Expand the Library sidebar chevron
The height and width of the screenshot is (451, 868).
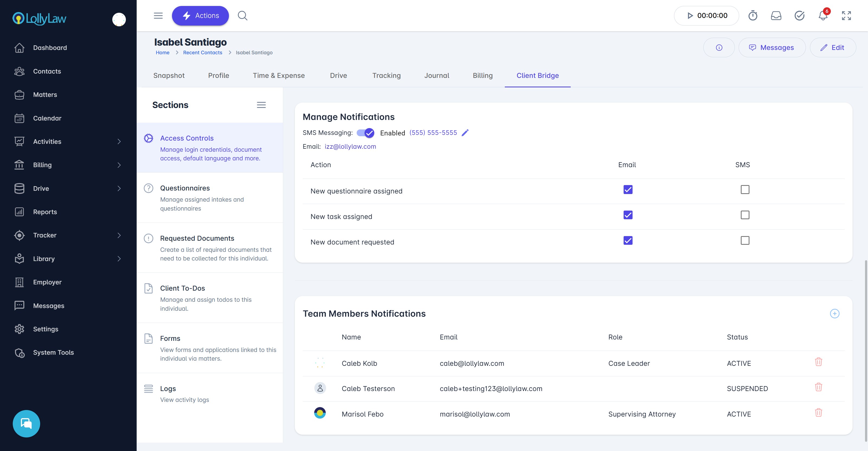tap(119, 259)
